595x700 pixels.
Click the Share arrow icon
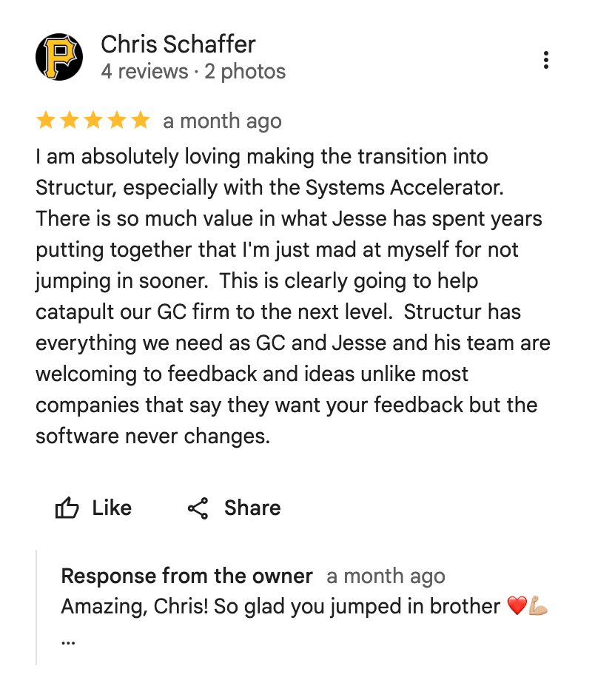pyautogui.click(x=198, y=508)
